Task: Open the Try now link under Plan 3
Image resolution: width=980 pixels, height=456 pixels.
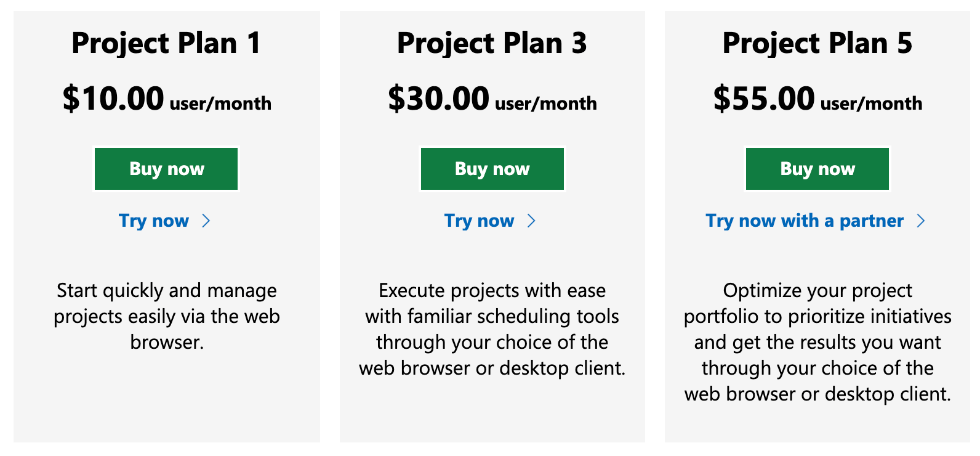Action: pos(480,221)
